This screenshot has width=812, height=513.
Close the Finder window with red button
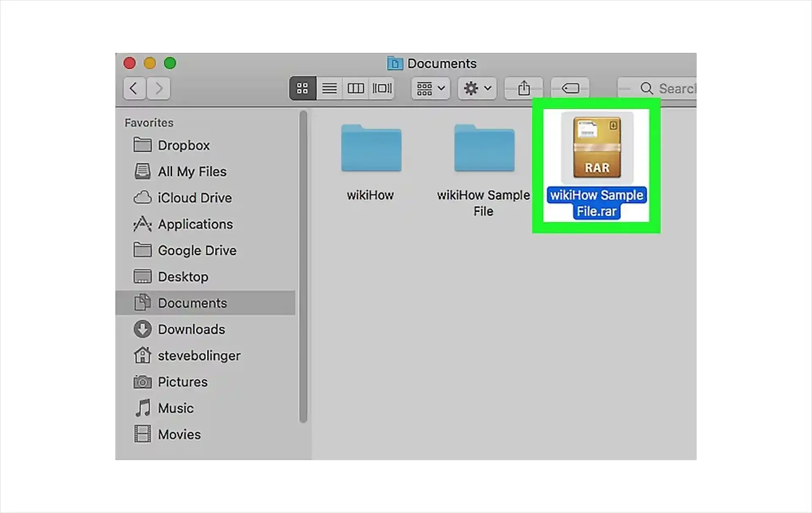tap(129, 63)
